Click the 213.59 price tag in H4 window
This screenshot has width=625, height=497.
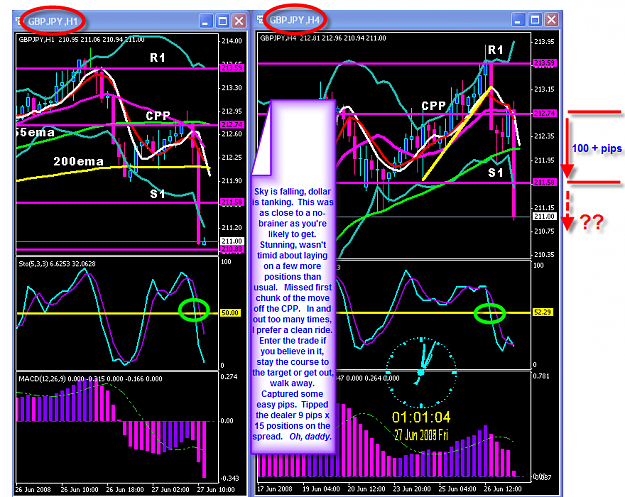click(544, 63)
